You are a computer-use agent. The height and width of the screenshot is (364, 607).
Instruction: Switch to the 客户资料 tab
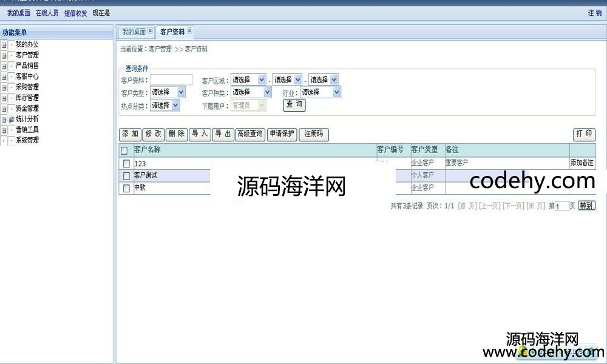pyautogui.click(x=172, y=32)
